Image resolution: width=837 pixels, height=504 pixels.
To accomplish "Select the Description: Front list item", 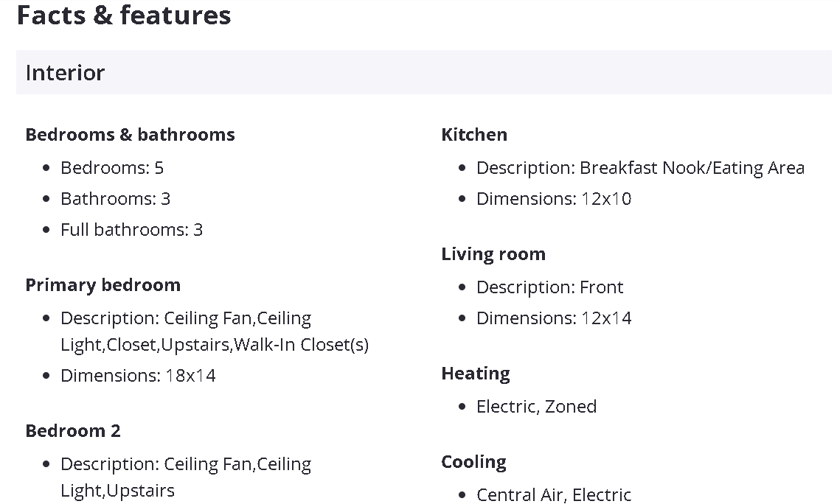I will [x=549, y=287].
